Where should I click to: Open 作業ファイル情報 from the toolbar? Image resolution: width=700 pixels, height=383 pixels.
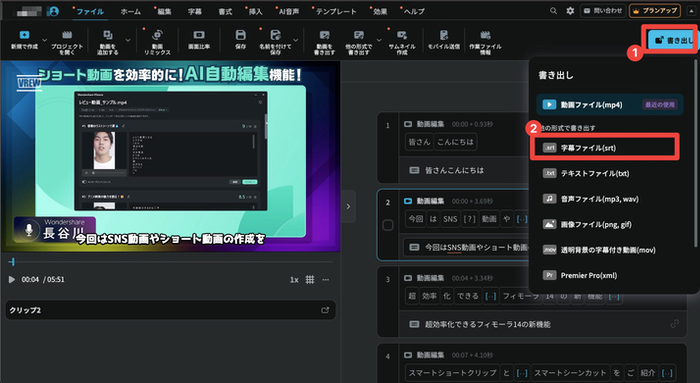click(x=485, y=35)
